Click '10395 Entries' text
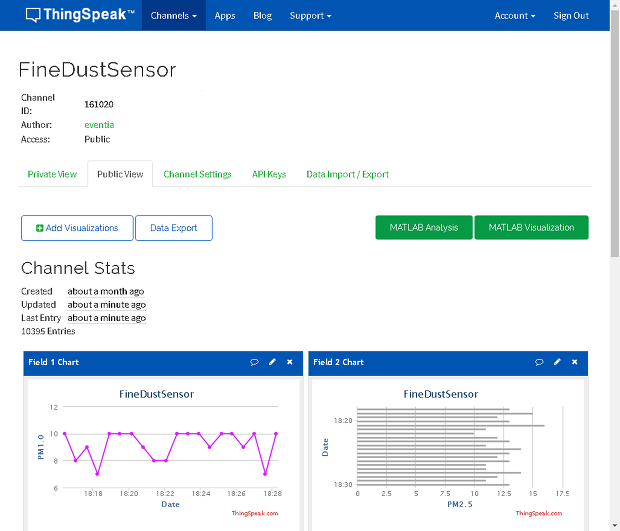The width and height of the screenshot is (620, 531). 48,331
